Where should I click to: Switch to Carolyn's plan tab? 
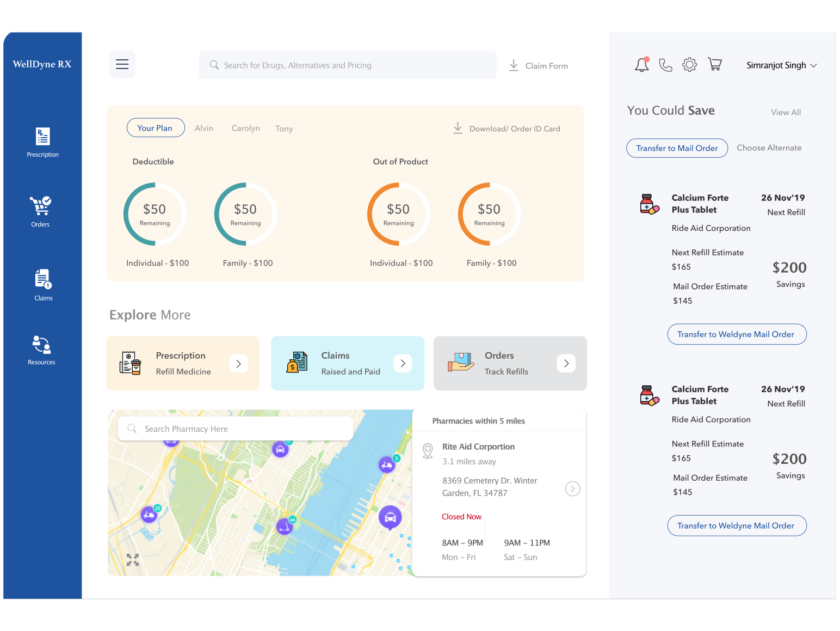245,128
